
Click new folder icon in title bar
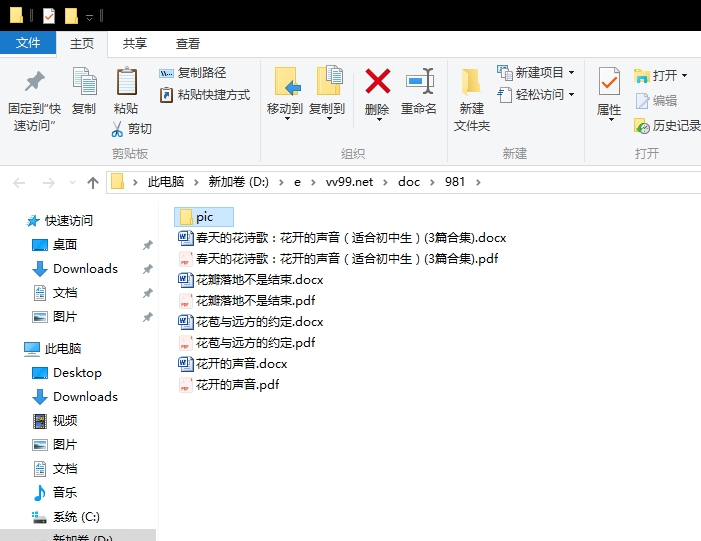71,16
